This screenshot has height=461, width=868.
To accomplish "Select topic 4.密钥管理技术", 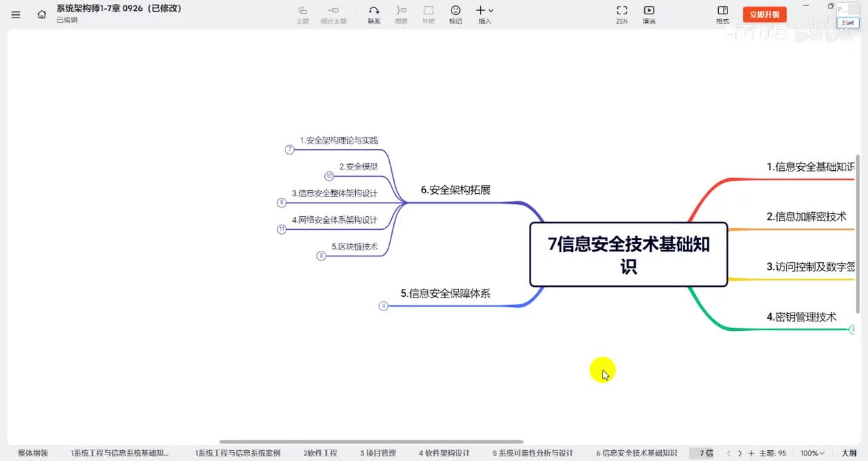I will [x=802, y=317].
